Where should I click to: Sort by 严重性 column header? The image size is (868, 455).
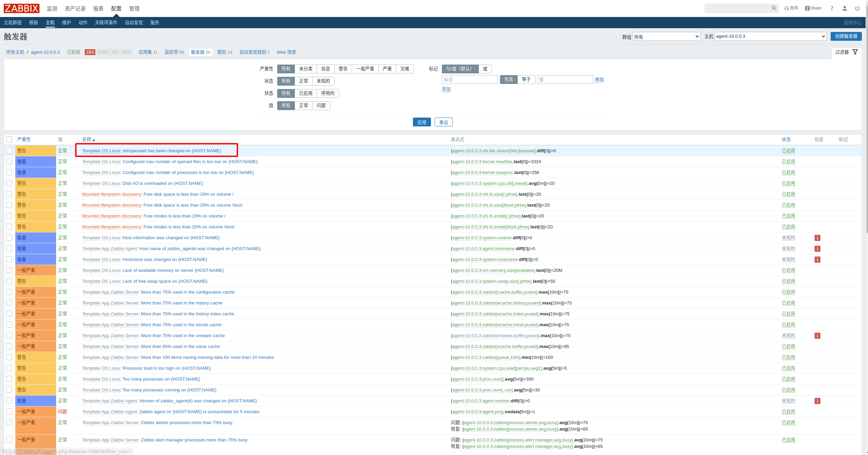24,139
